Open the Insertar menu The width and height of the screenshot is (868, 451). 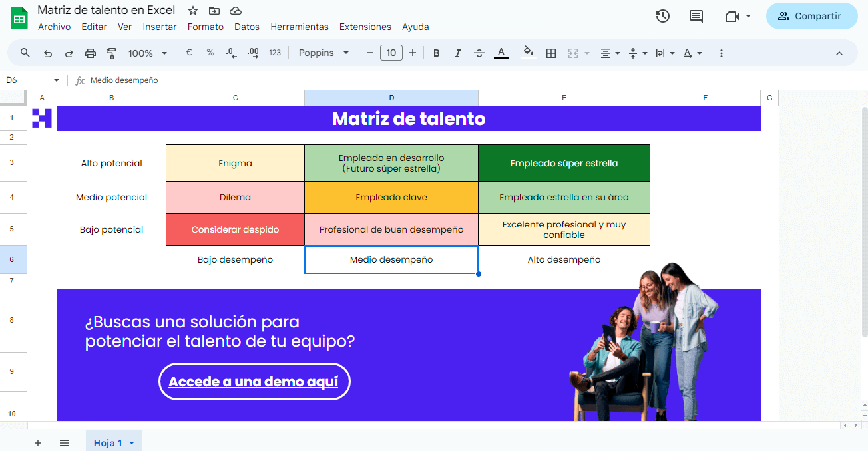[160, 27]
